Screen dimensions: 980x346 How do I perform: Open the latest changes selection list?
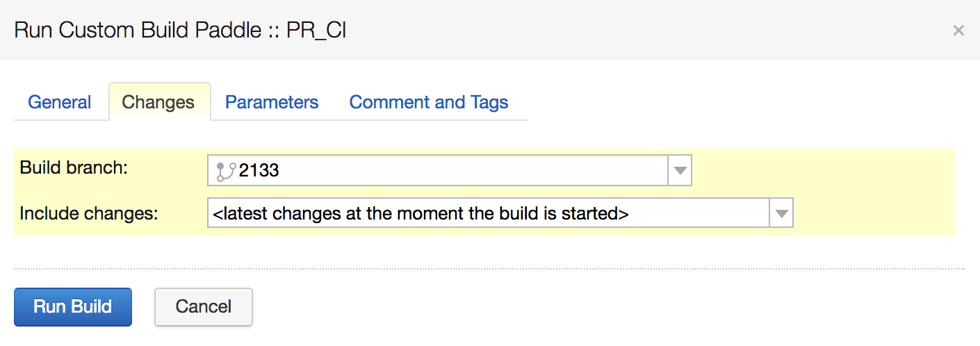click(x=487, y=213)
